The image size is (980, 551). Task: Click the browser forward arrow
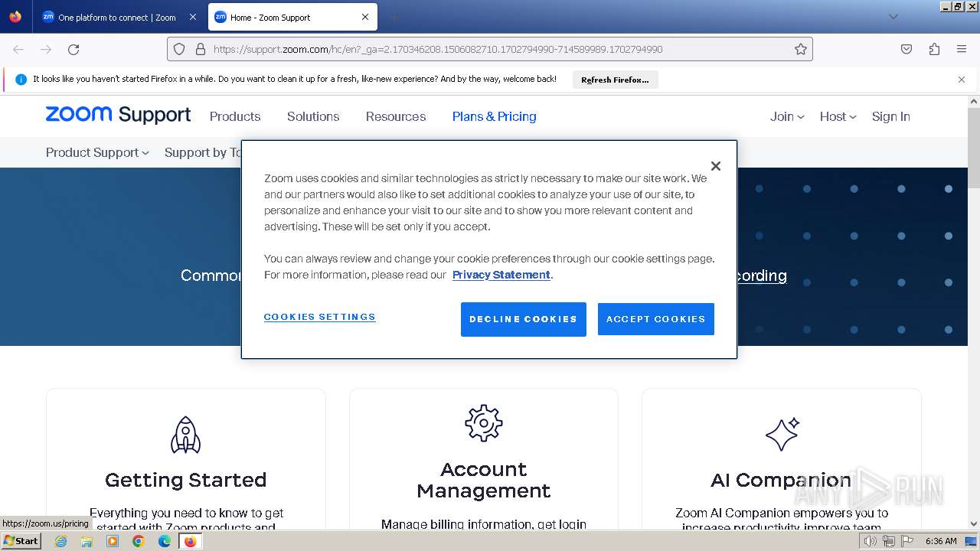[46, 49]
